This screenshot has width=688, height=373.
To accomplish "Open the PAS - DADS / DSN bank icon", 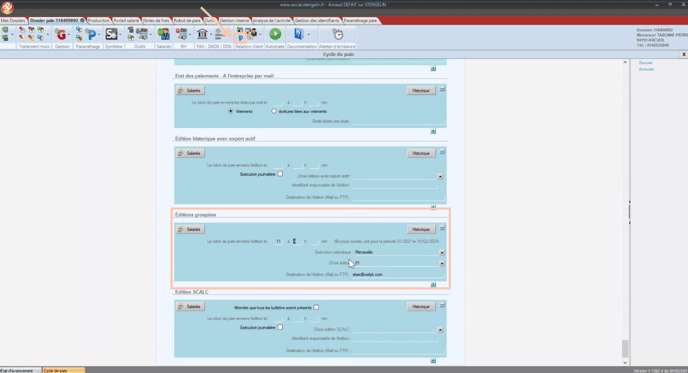I will pyautogui.click(x=202, y=34).
